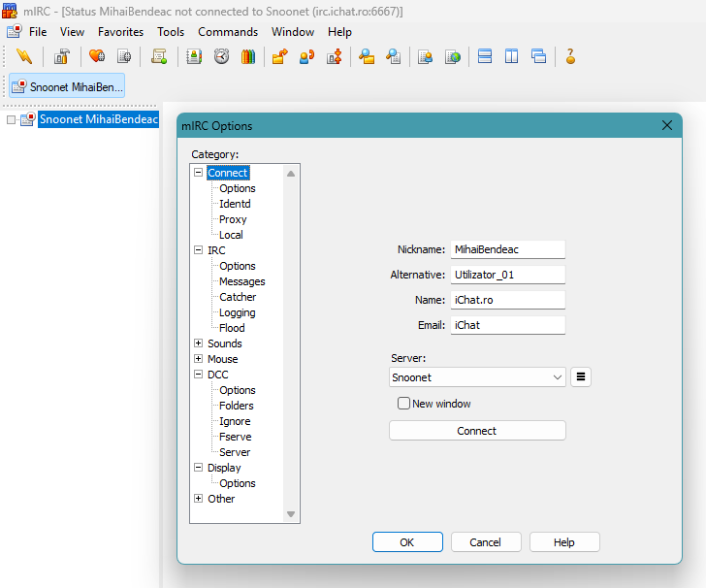Click the Name field containing iChat.ro
The image size is (706, 588).
tap(508, 300)
